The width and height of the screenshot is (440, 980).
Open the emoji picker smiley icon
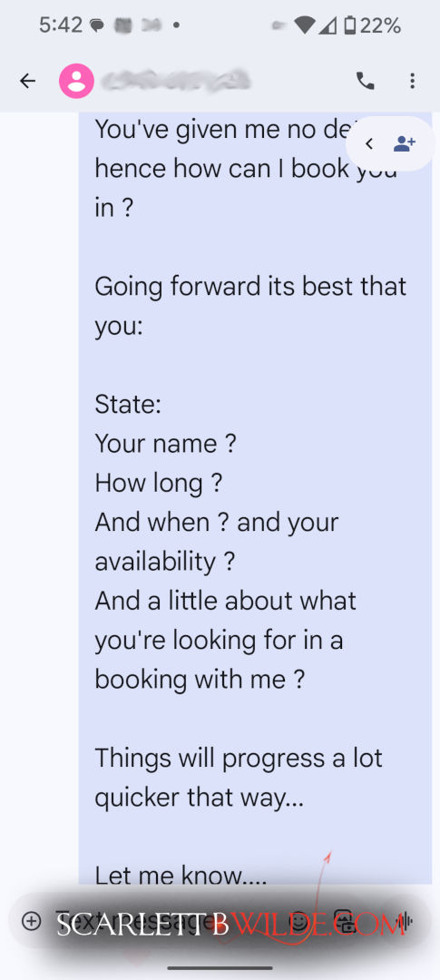tap(302, 921)
